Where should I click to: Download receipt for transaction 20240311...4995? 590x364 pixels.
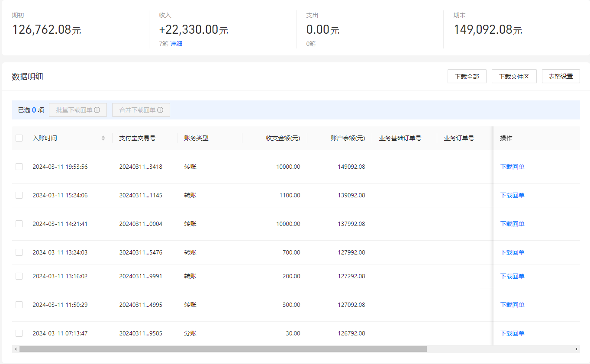[x=512, y=305]
